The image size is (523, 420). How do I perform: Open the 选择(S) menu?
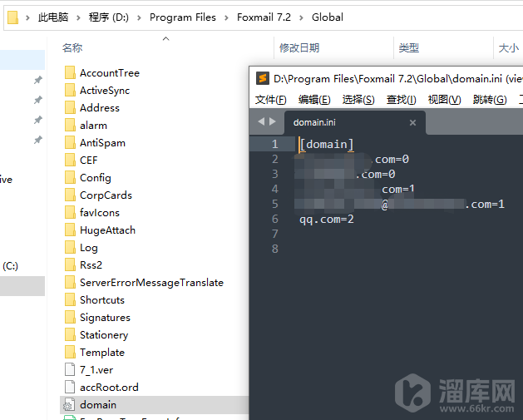358,100
